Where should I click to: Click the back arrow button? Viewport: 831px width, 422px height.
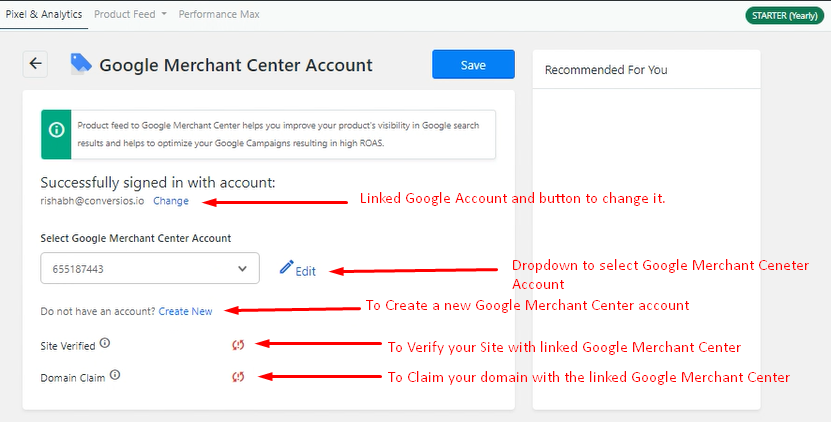[x=35, y=64]
